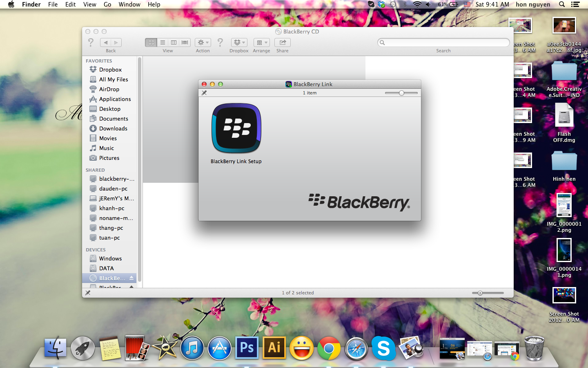Open the Action gear dropdown

[x=203, y=43]
